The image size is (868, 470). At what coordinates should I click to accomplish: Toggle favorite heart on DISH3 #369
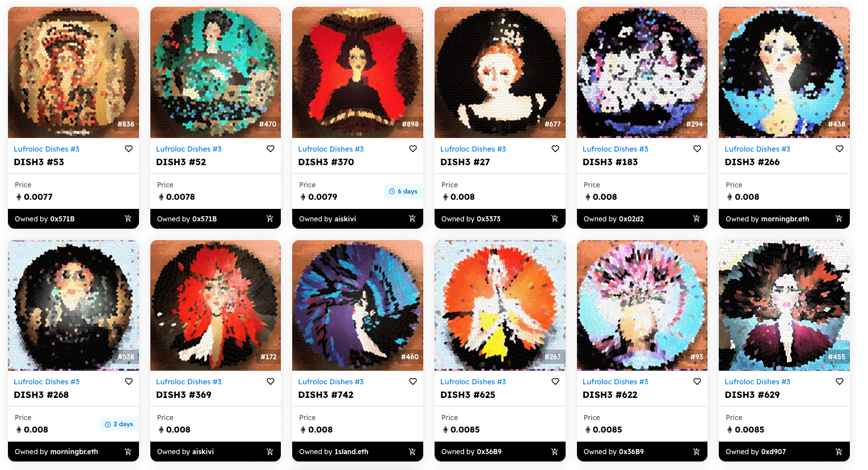tap(271, 381)
